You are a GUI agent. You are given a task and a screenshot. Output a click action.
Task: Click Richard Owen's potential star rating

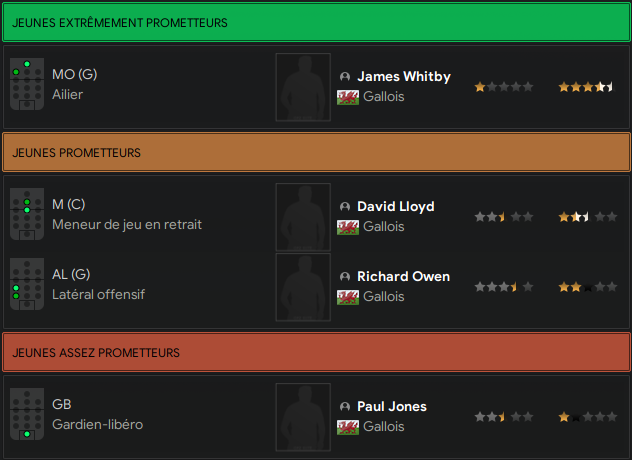[587, 287]
